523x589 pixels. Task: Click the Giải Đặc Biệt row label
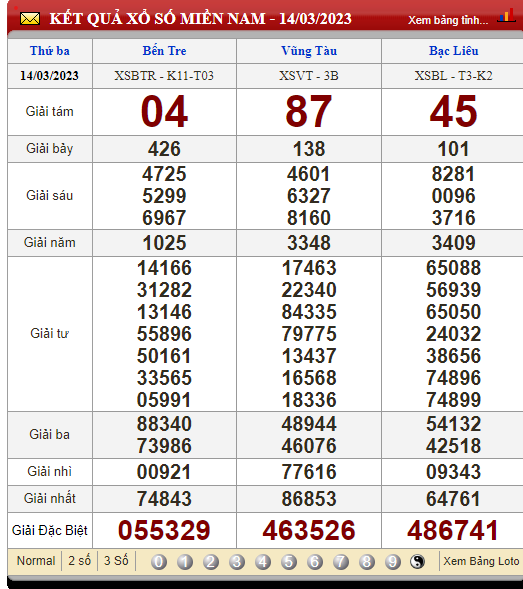tap(50, 530)
